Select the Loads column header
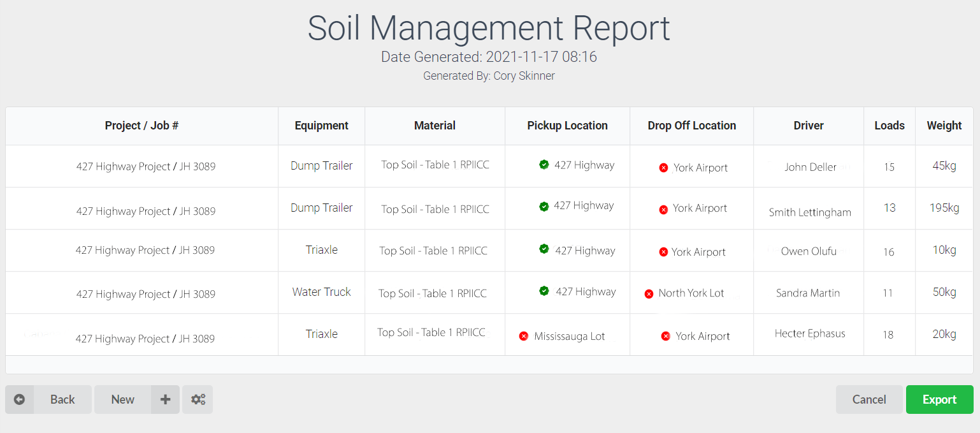This screenshot has height=433, width=980. (x=889, y=126)
